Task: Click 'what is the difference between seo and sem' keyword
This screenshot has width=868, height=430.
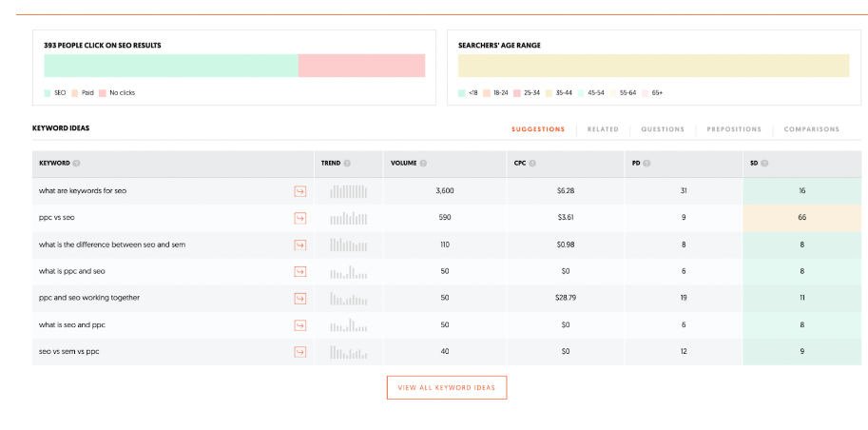Action: pos(112,244)
